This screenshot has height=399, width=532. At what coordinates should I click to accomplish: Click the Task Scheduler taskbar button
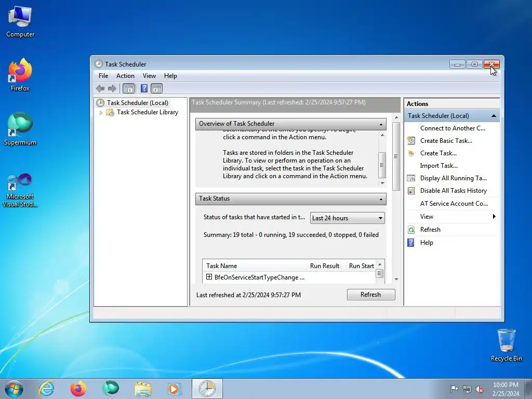click(x=207, y=389)
